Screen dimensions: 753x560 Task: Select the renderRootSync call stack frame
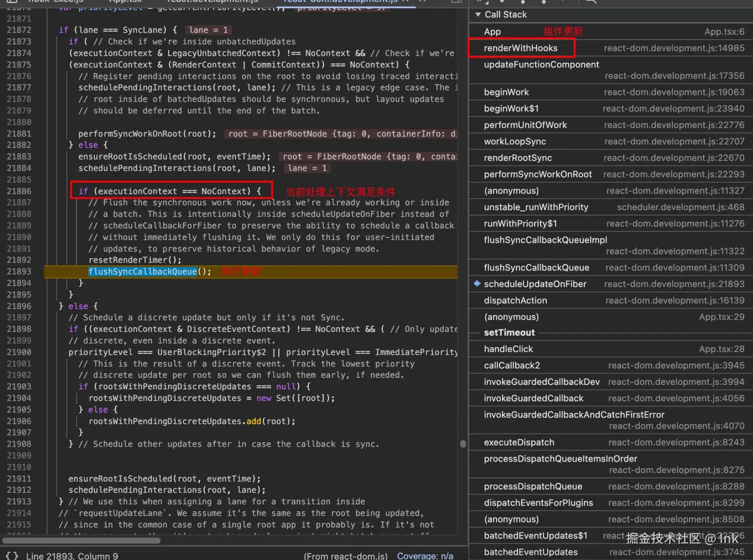pyautogui.click(x=610, y=158)
